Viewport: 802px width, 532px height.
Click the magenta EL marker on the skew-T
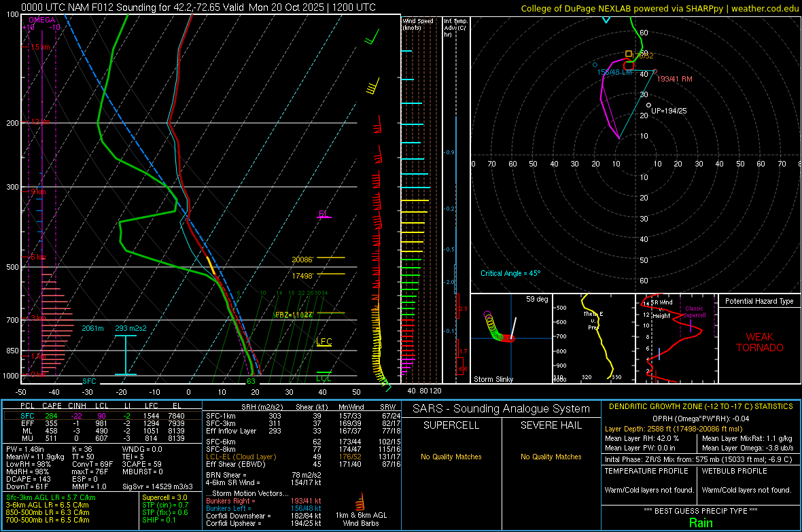coord(324,214)
